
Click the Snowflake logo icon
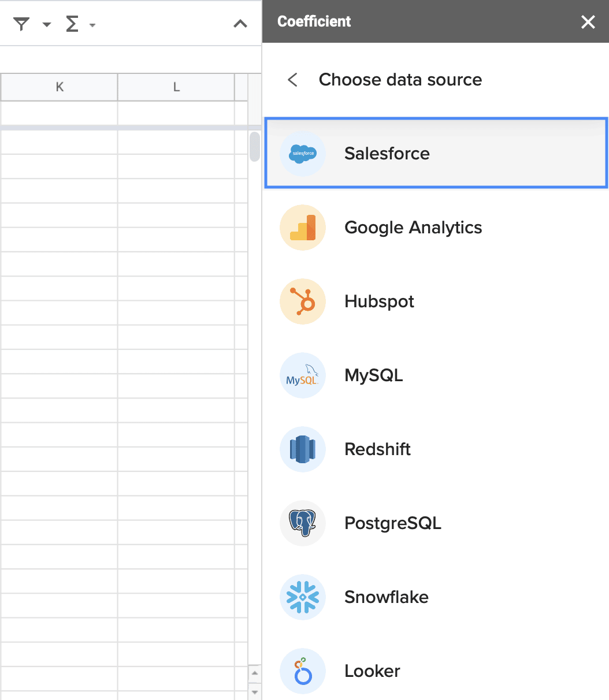coord(303,597)
